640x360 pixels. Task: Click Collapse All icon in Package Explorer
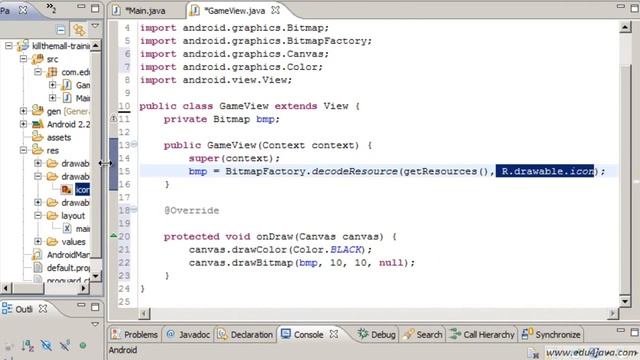[60, 29]
